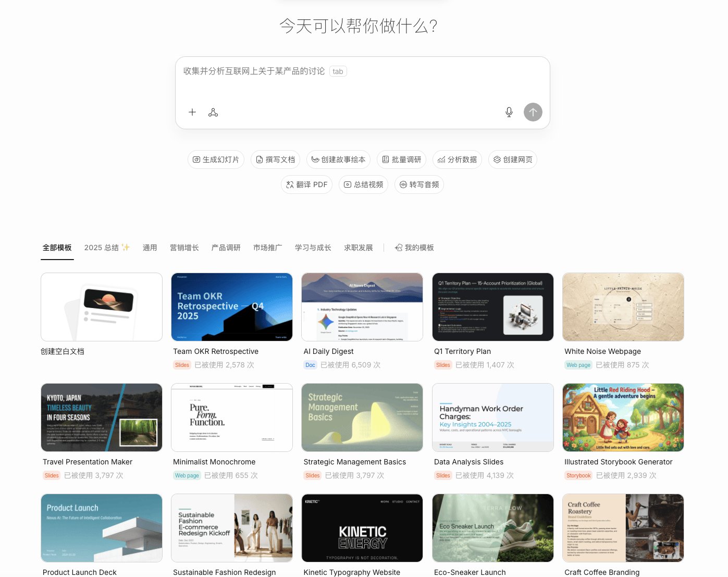Click the plus attachment icon in prompt box

coord(192,112)
